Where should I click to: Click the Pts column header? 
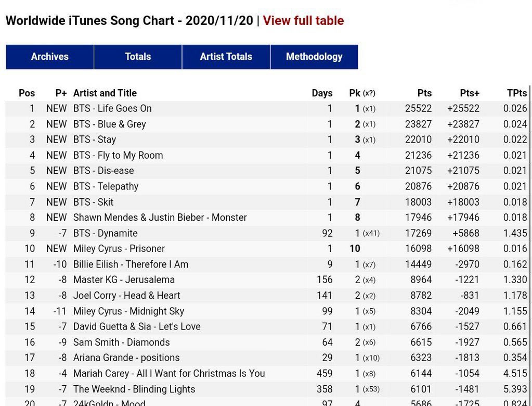pyautogui.click(x=424, y=93)
